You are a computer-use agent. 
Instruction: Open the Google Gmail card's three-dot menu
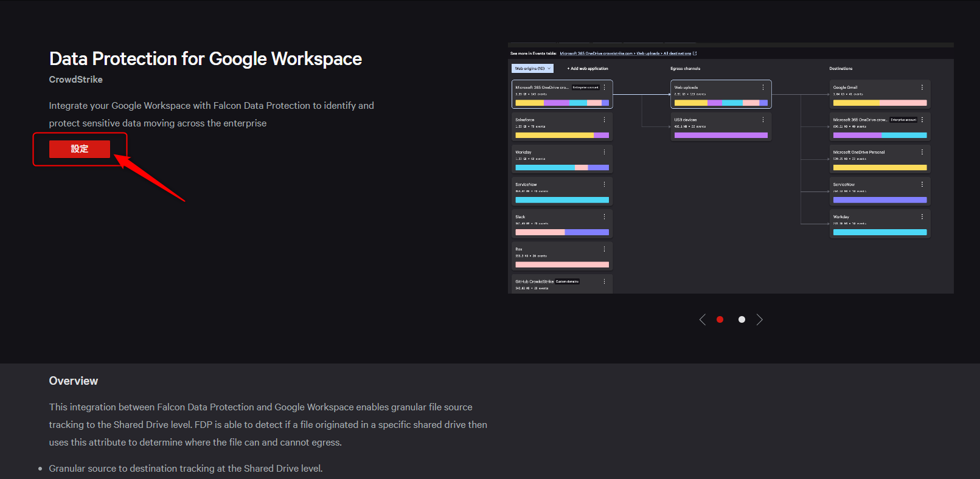click(x=922, y=88)
